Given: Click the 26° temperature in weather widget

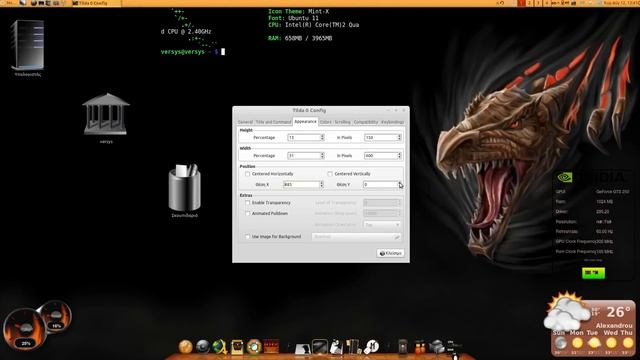Looking at the screenshot, I should [x=619, y=312].
